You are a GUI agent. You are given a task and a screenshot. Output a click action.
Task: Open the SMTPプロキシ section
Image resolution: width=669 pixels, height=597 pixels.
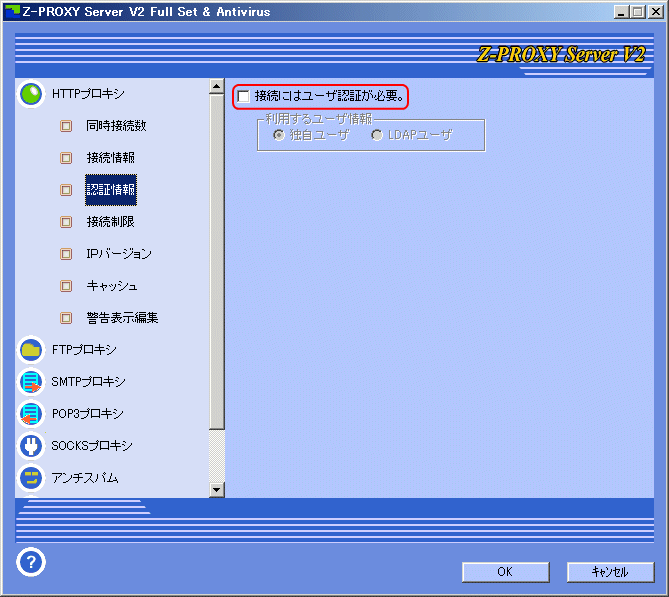click(x=88, y=382)
